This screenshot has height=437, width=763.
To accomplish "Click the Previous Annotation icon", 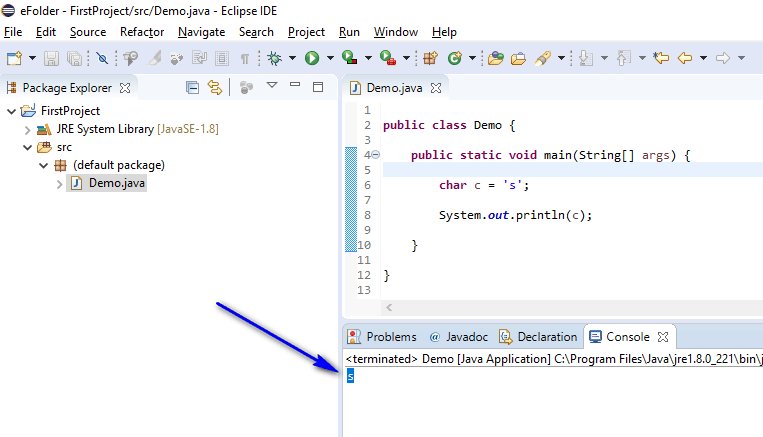I will (x=624, y=58).
